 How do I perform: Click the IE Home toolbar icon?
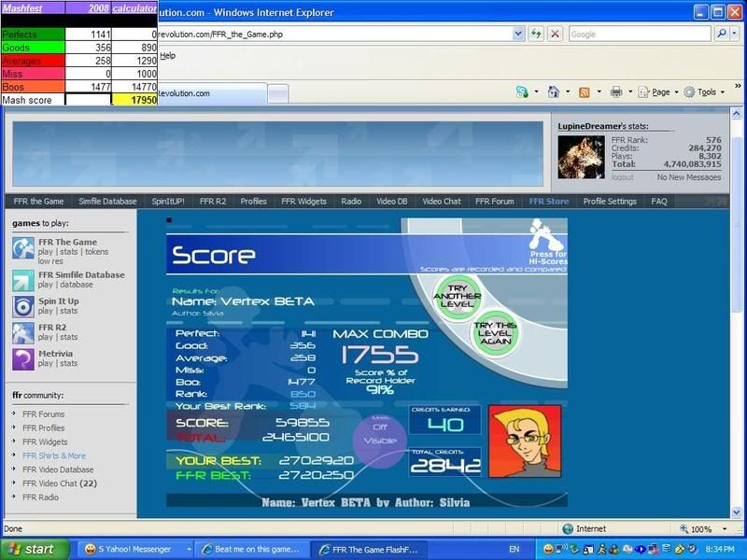click(x=553, y=92)
